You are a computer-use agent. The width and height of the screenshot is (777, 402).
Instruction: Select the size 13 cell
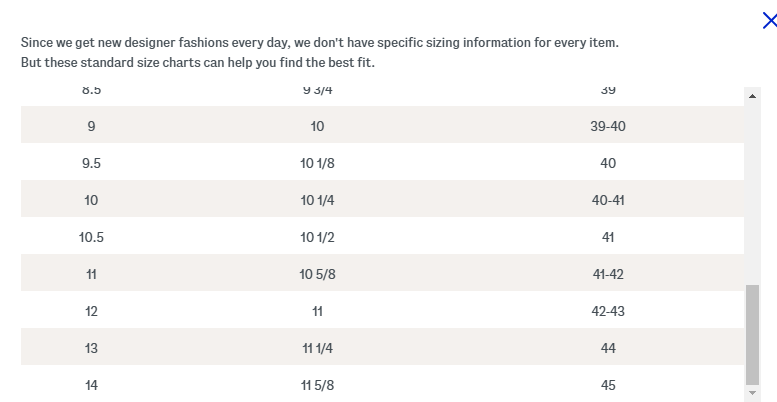92,348
